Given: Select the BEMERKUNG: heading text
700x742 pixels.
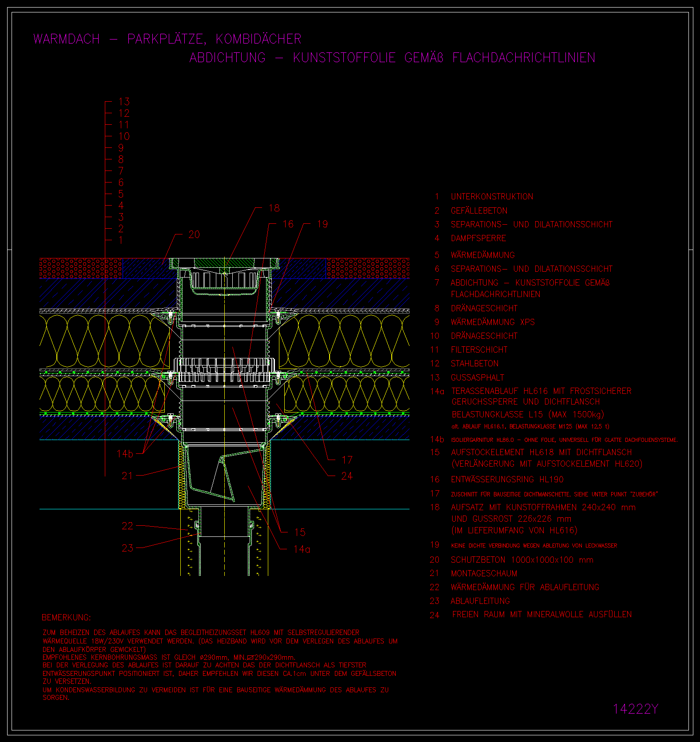Looking at the screenshot, I should [x=66, y=618].
